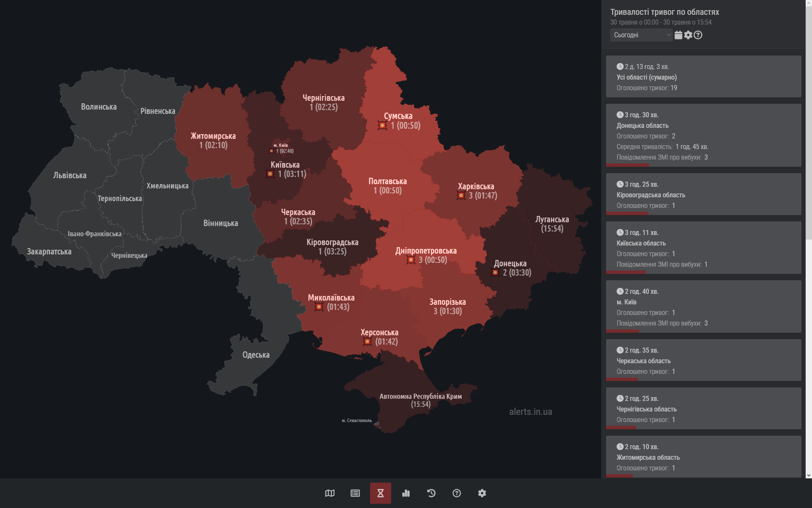
Task: Open the bar chart statistics icon
Action: click(406, 493)
